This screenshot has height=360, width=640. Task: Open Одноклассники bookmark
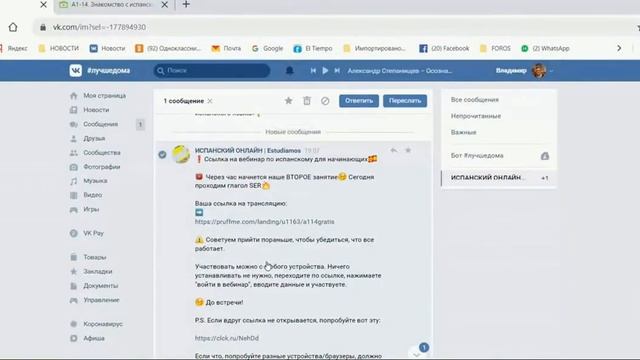click(x=168, y=48)
